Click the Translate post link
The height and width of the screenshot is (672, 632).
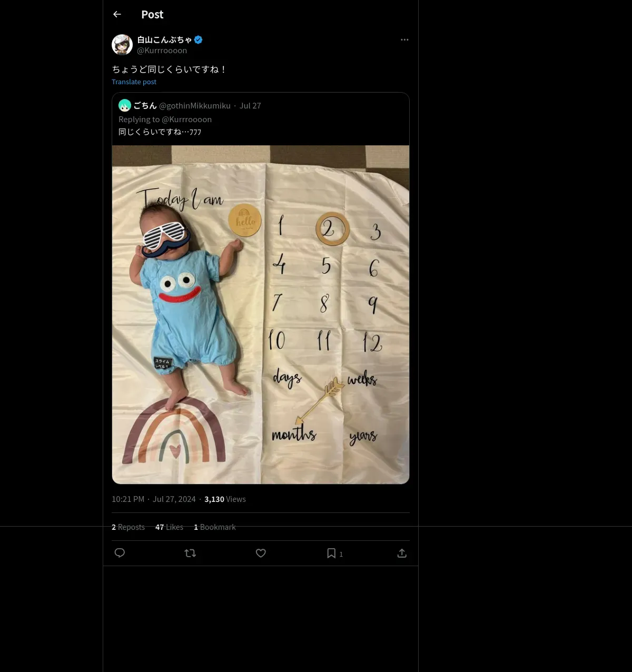coord(134,82)
